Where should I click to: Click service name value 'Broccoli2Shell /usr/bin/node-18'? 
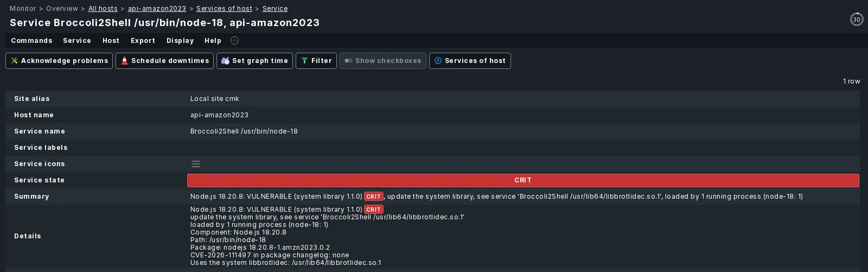[x=244, y=131]
